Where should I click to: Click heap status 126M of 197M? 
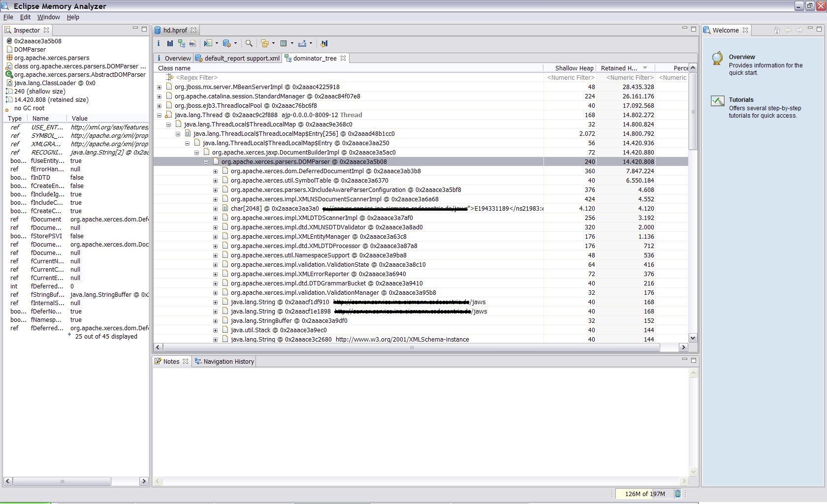(644, 494)
